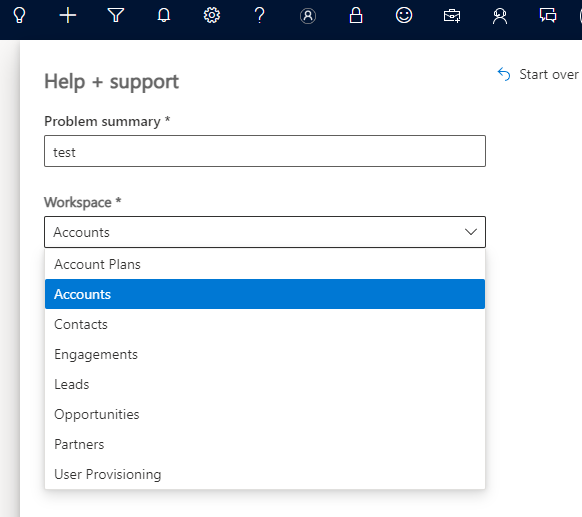Click the smiley feedback icon
582x517 pixels.
(404, 16)
